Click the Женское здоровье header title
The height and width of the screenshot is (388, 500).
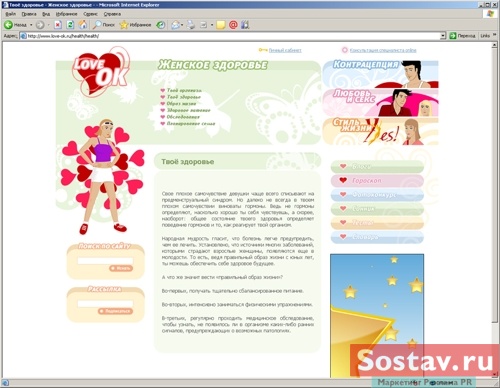pyautogui.click(x=213, y=65)
